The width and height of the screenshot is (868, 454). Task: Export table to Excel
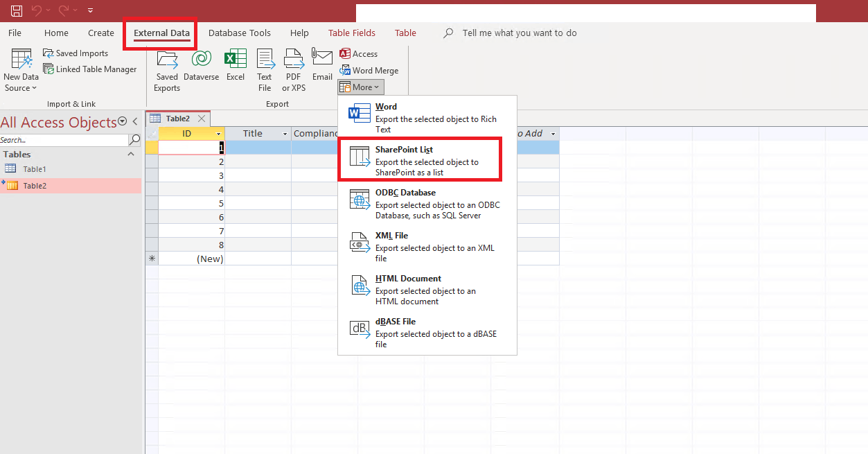click(x=236, y=65)
